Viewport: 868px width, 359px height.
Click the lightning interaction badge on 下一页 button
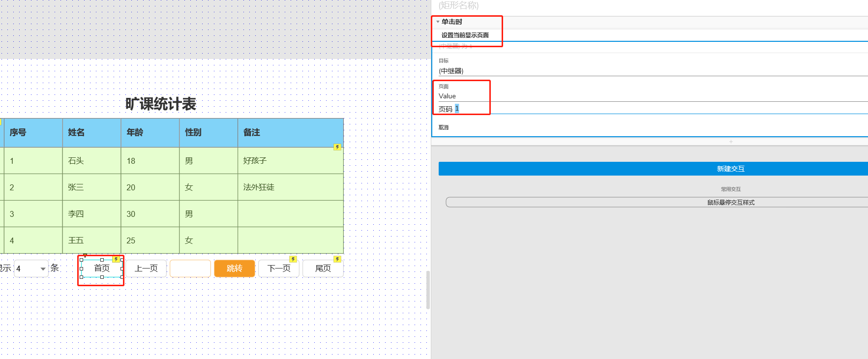(293, 259)
